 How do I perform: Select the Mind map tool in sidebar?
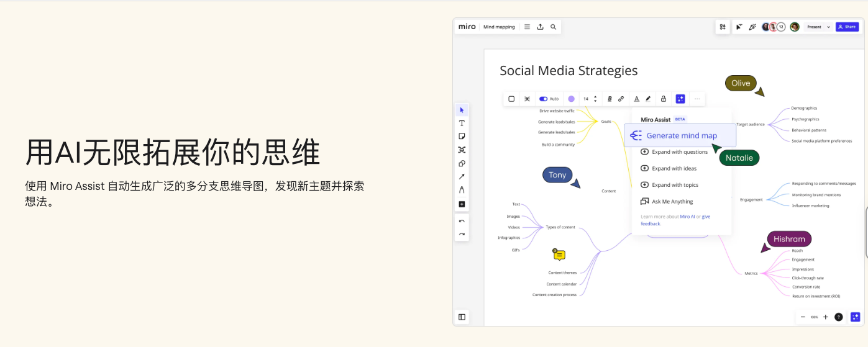click(x=462, y=150)
